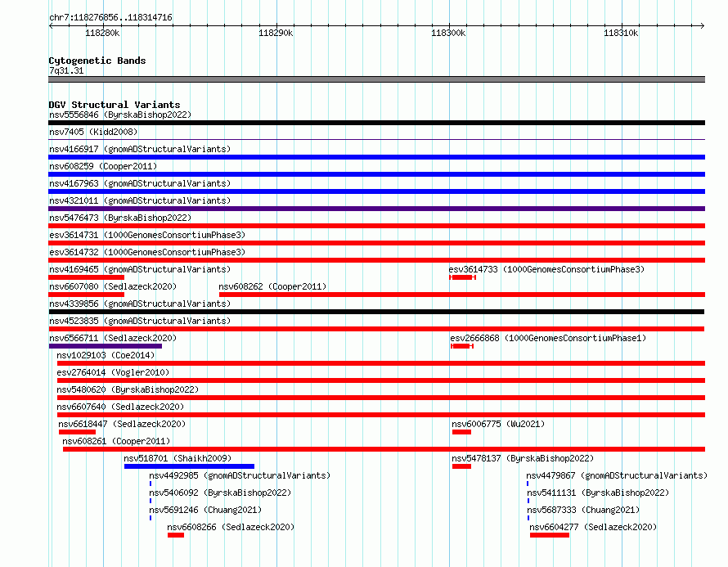Click nsv608259 (Cooper2011) label
Screen dimensions: 728x567
click(x=103, y=166)
